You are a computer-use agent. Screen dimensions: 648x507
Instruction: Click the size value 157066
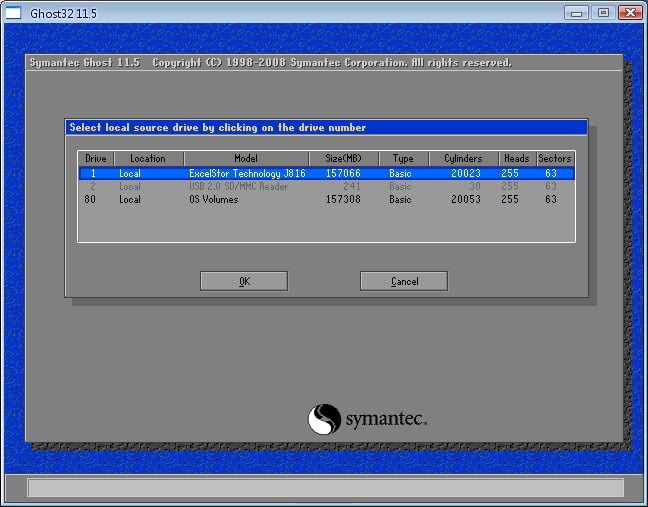343,173
